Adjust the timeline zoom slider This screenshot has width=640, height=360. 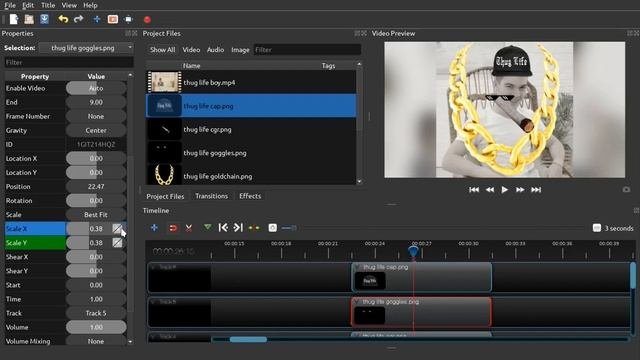pos(289,228)
